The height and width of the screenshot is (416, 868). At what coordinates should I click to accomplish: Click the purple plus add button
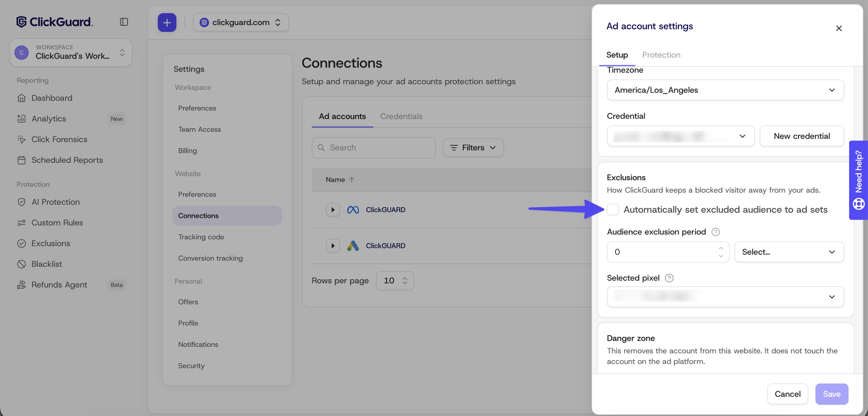pos(167,22)
